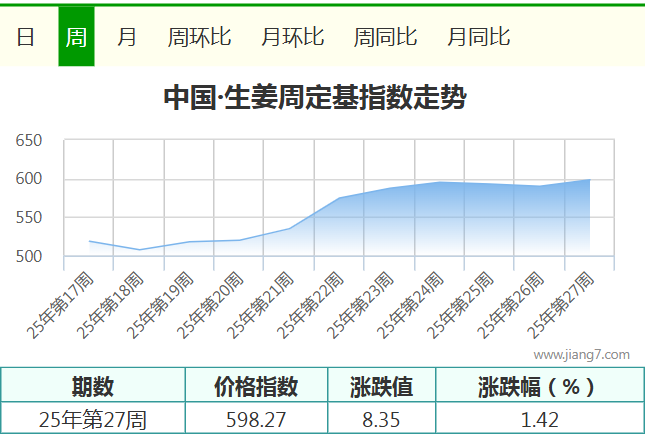Click the price index value 598.27
The width and height of the screenshot is (645, 440).
pyautogui.click(x=256, y=420)
